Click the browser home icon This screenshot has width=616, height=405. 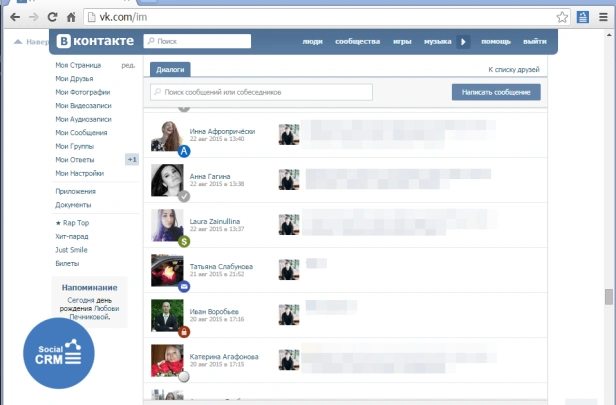(70, 18)
